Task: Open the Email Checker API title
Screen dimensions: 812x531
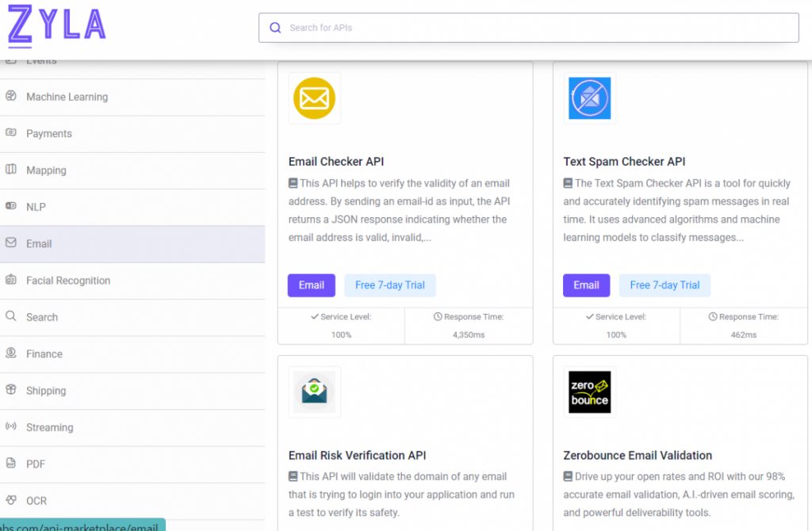Action: (336, 162)
